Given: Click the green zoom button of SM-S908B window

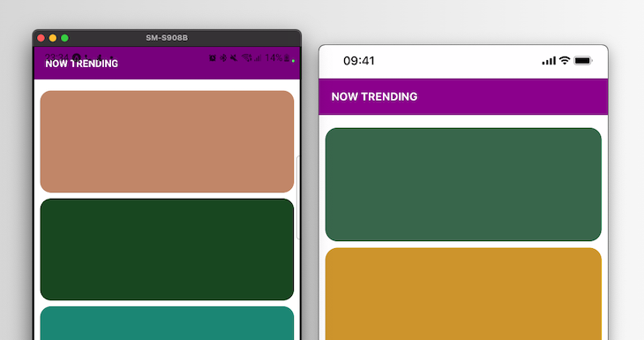Looking at the screenshot, I should tap(64, 38).
